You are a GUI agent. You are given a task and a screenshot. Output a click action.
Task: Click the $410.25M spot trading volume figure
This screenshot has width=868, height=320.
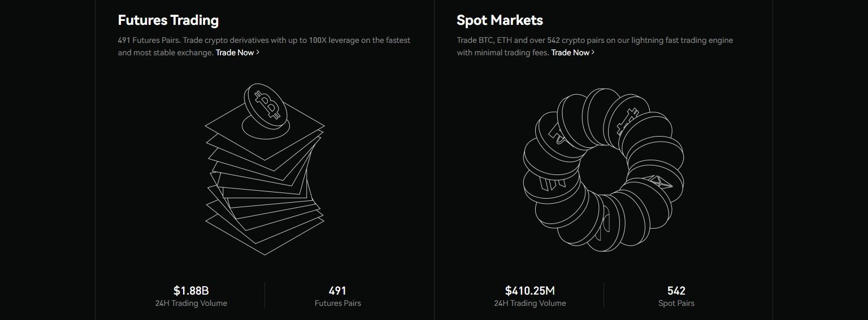pos(530,291)
